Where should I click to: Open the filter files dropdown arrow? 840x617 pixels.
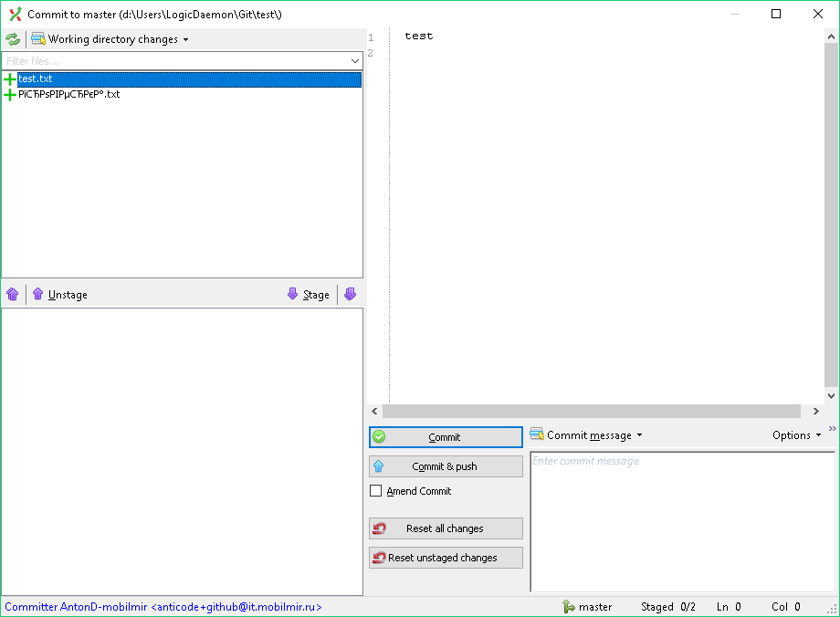click(354, 58)
